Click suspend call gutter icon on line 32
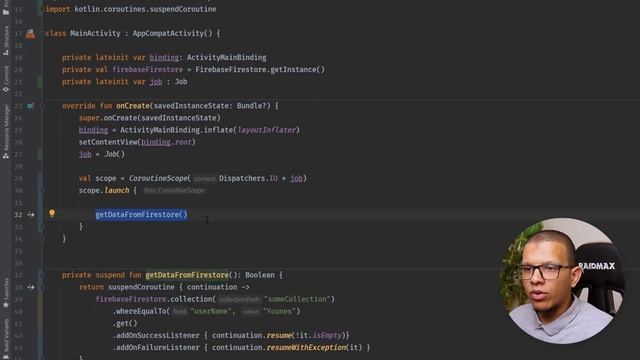This screenshot has height=360, width=640. (31, 214)
